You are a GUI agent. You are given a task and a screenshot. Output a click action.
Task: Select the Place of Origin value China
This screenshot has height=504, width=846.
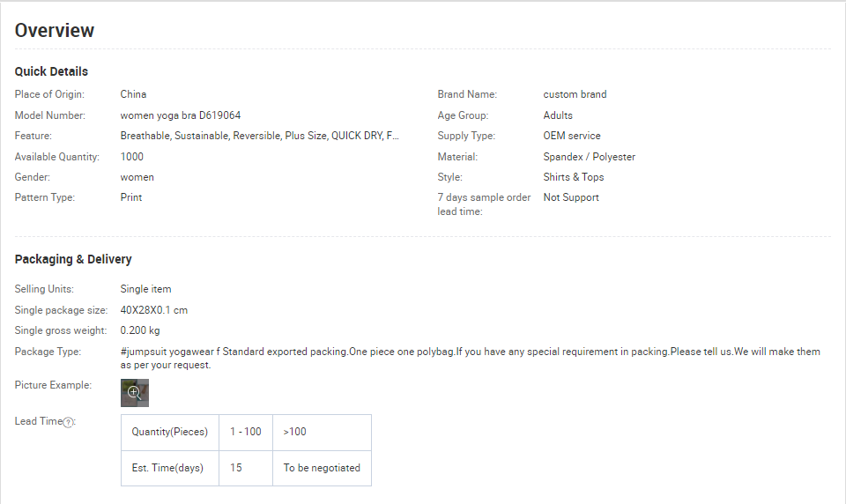(x=133, y=94)
